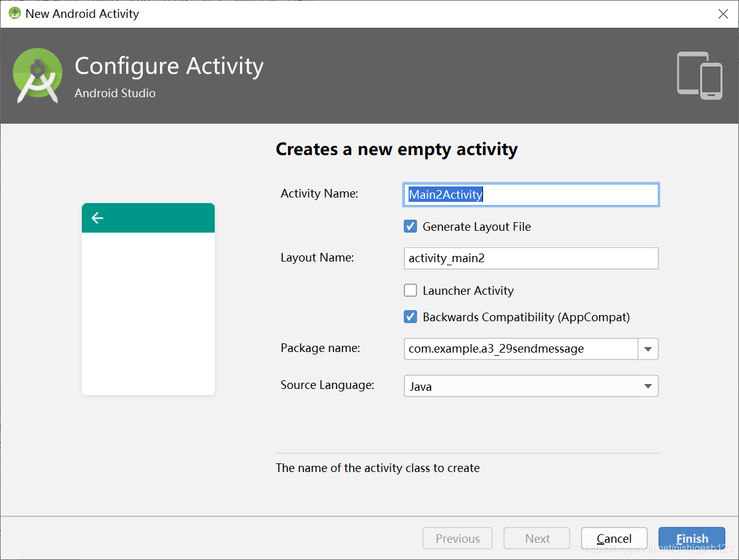The width and height of the screenshot is (739, 560).
Task: Close the New Android Activity dialog
Action: click(724, 14)
